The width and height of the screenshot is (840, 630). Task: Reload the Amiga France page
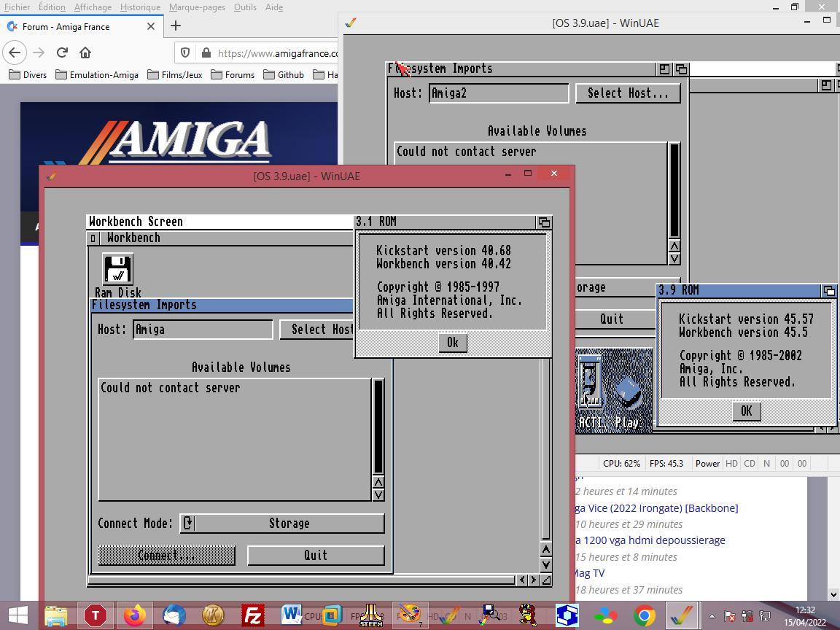click(x=62, y=52)
